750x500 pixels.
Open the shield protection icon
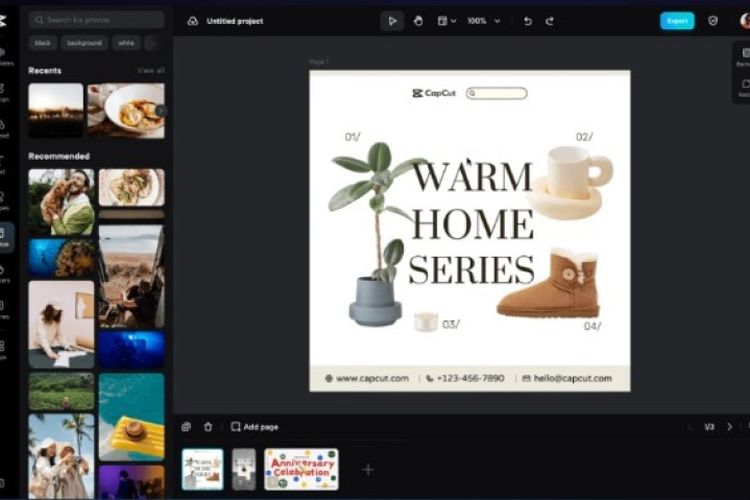coord(713,21)
